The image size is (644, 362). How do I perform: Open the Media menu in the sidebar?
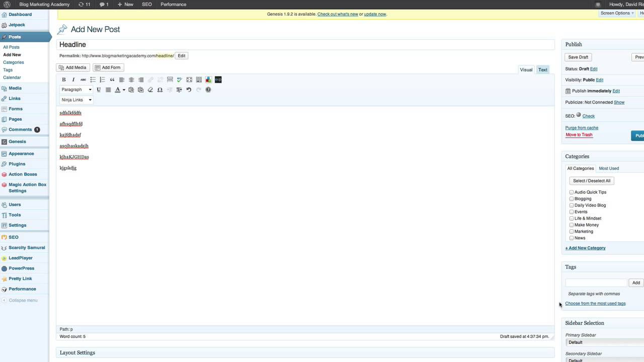15,88
